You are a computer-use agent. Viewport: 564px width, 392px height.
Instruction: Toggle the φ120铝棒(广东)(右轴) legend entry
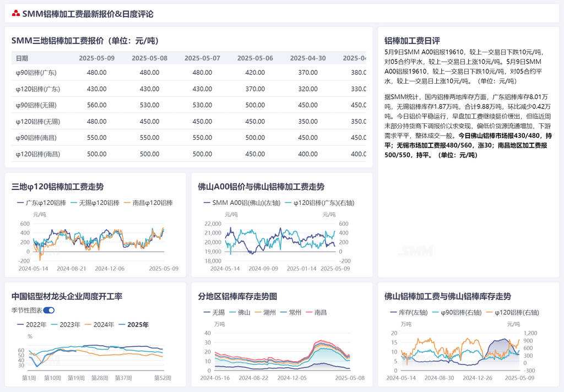[x=320, y=203]
